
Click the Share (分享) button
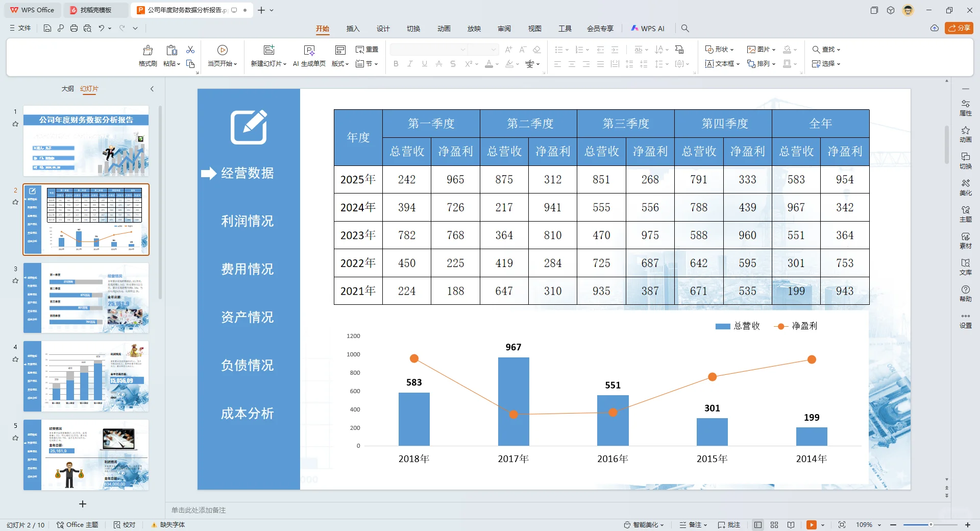959,28
